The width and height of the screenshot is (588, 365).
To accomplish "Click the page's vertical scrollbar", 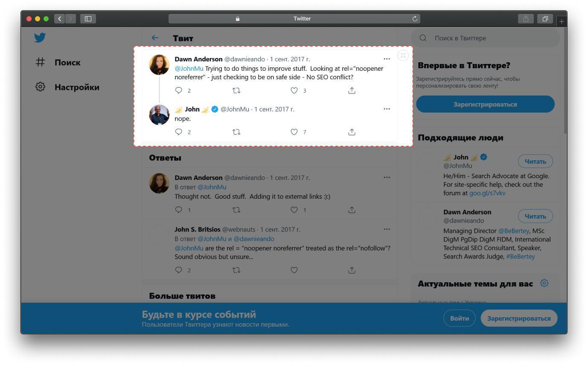I will coord(565,81).
